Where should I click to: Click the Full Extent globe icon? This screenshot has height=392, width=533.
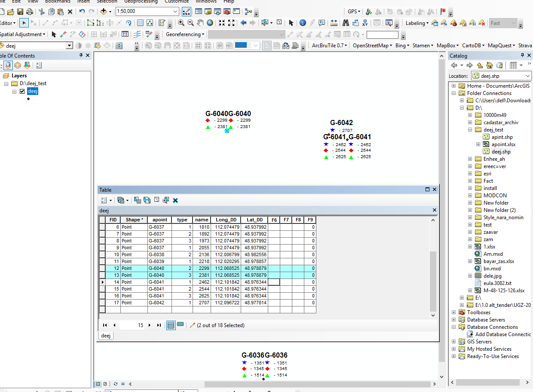210,23
